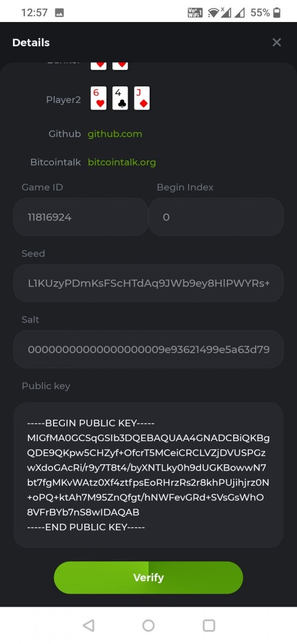
Task: Tap the 6 of hearts card
Action: click(99, 98)
